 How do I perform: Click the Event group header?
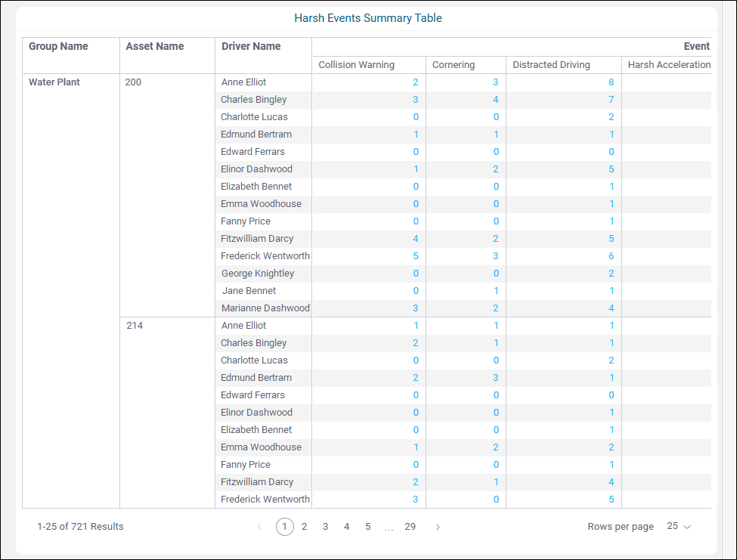click(x=697, y=46)
